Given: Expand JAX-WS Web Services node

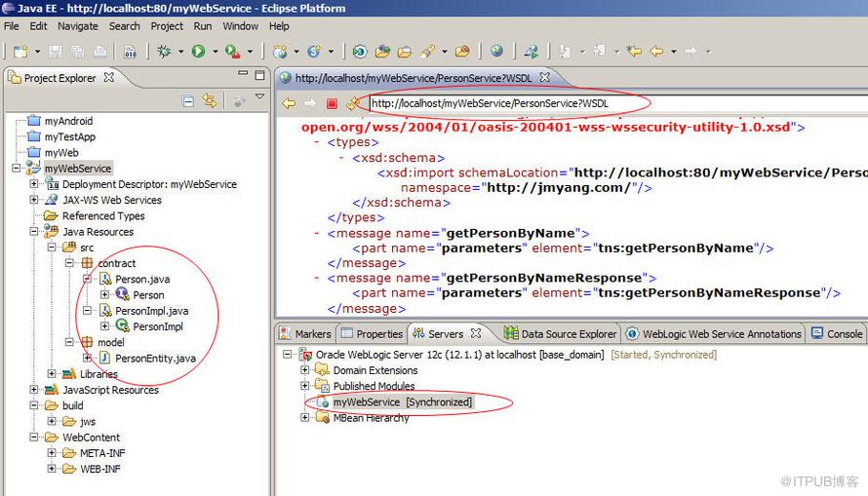Looking at the screenshot, I should click(34, 200).
